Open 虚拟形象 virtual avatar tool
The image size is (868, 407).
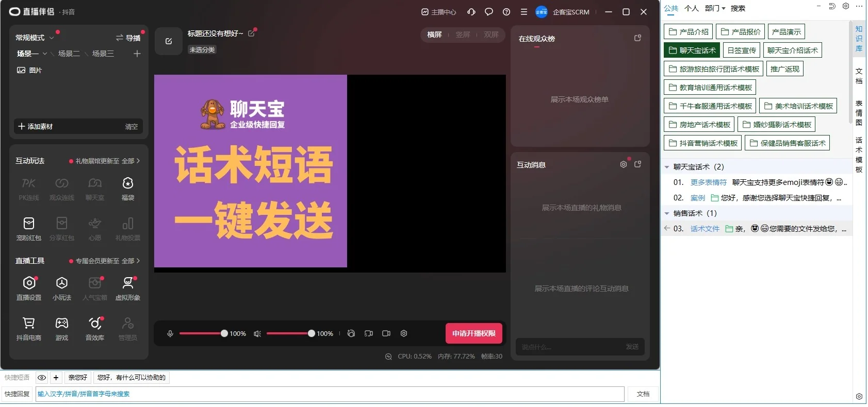tap(128, 289)
